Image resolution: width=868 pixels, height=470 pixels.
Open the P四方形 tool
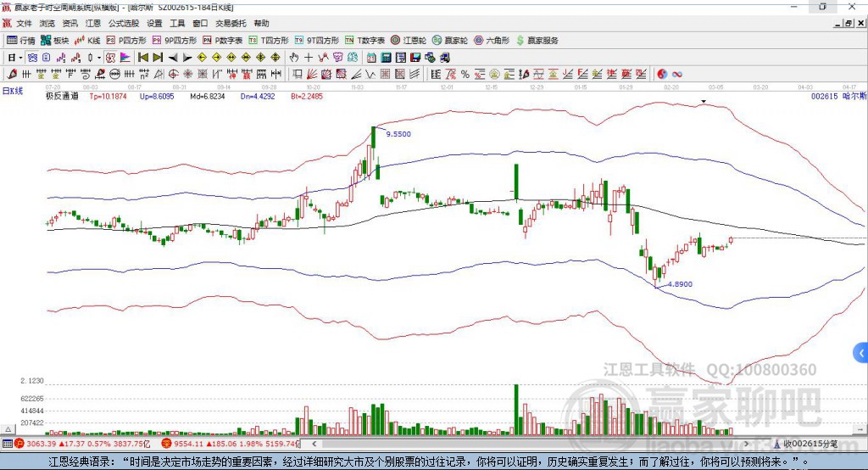126,41
